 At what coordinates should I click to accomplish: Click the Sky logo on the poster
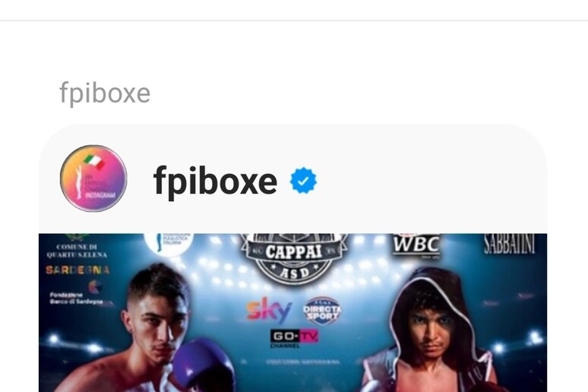click(269, 310)
